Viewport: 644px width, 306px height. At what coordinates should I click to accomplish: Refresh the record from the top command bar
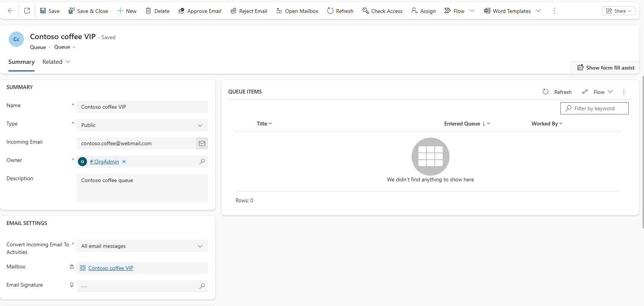[x=340, y=11]
